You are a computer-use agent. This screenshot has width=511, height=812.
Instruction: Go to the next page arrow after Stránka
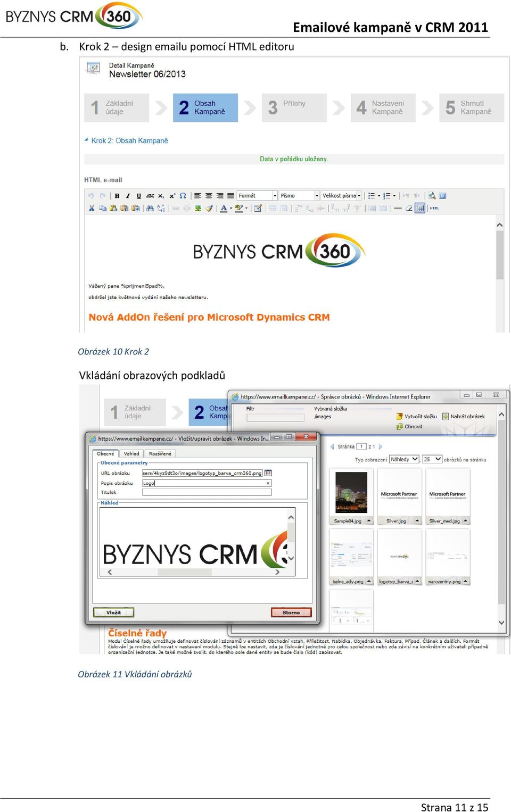(380, 447)
